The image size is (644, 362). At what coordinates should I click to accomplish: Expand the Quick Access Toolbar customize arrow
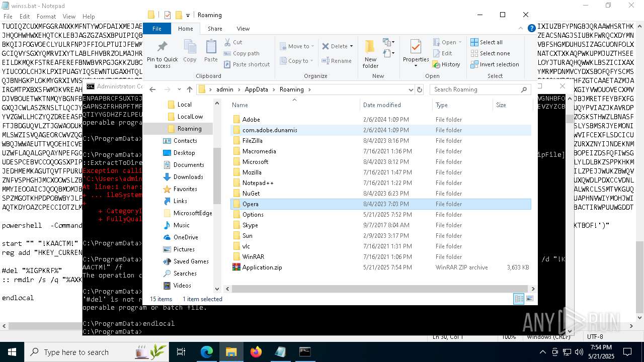pos(188,15)
